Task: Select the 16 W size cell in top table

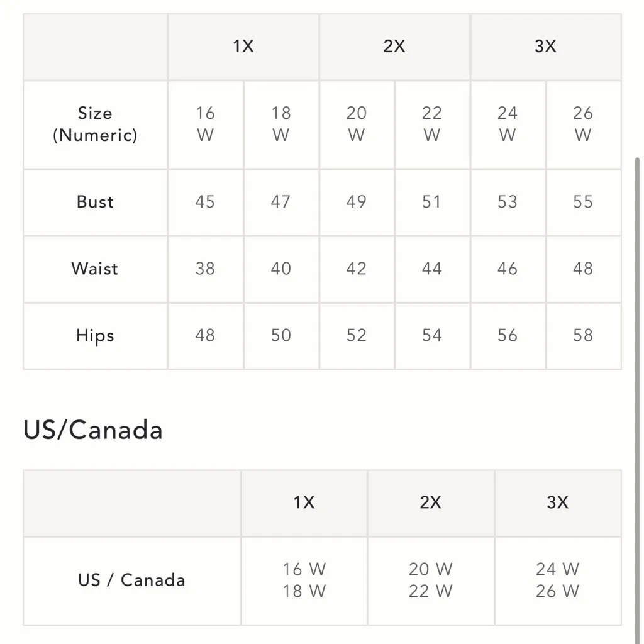Action: [x=205, y=124]
